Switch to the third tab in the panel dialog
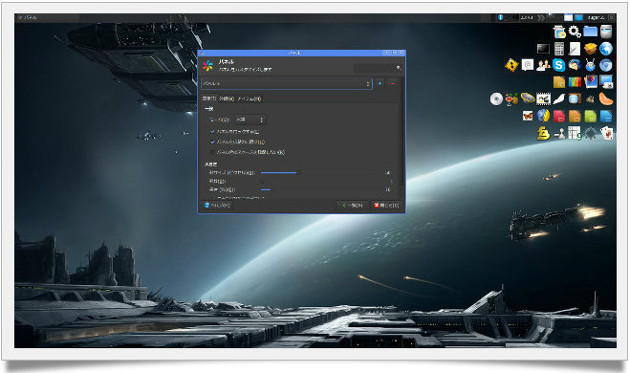The height and width of the screenshot is (373, 630). coord(249,98)
